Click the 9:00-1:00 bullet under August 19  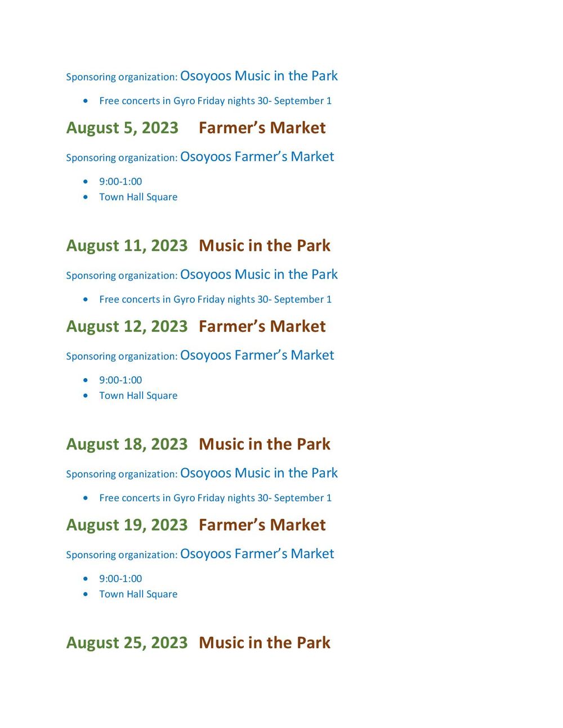[x=120, y=579]
